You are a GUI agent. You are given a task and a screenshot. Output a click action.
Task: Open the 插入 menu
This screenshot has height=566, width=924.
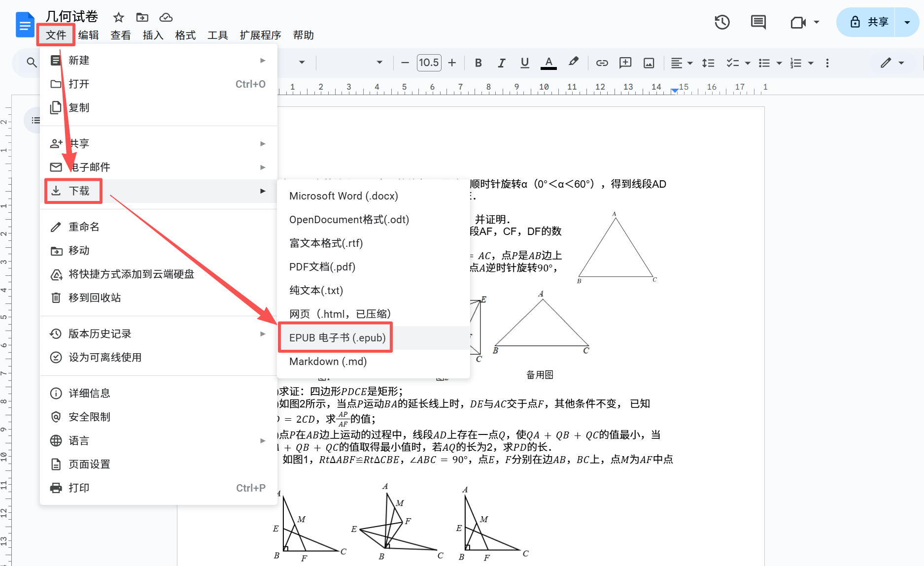pos(153,35)
